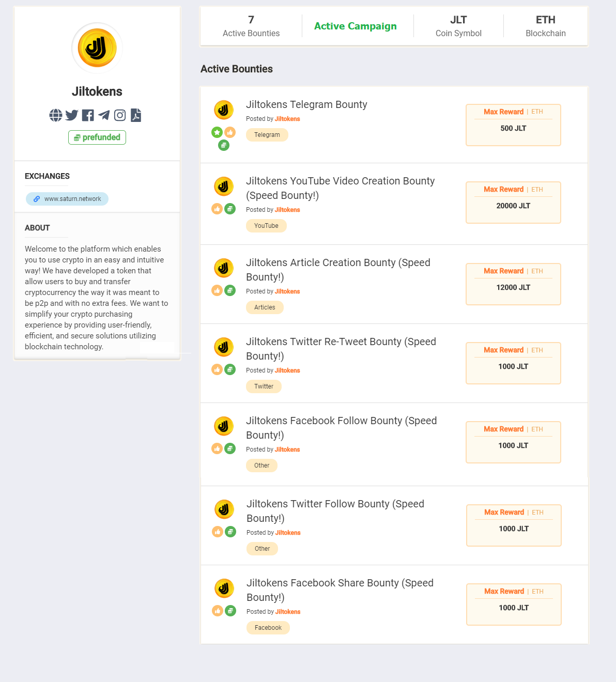The height and width of the screenshot is (682, 616).
Task: Click the green star badge on Telegram Bounty
Action: click(x=217, y=132)
